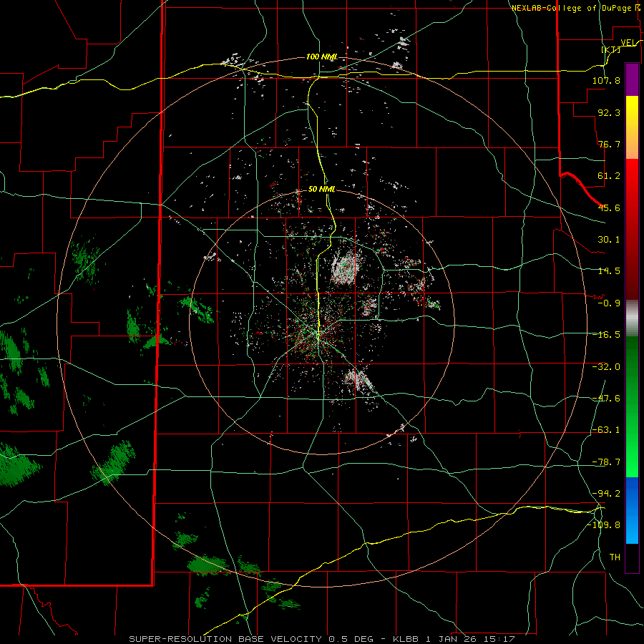Click the 100 NMI range ring label
Image resolution: width=644 pixels, height=644 pixels.
321,57
